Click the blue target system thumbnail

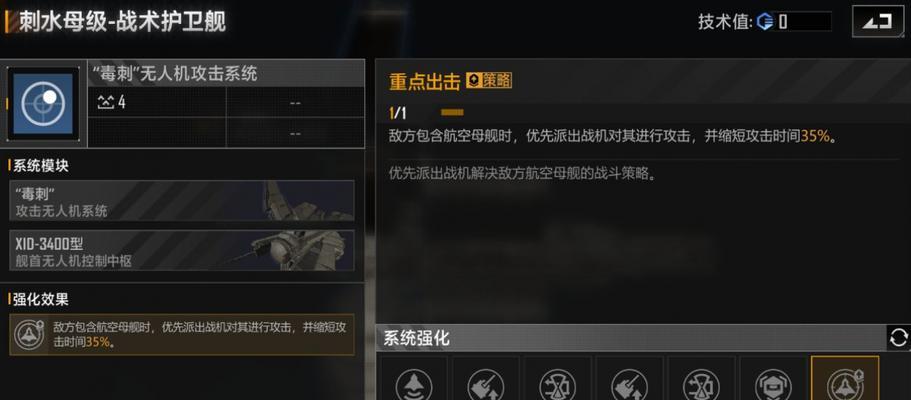43,103
